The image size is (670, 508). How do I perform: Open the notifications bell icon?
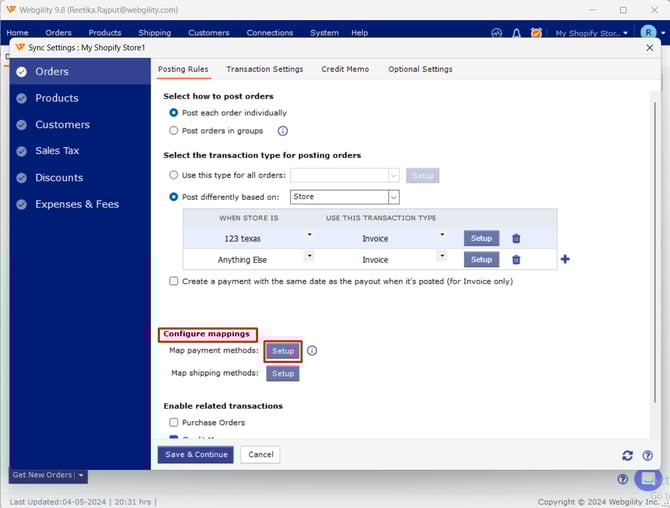pyautogui.click(x=517, y=33)
